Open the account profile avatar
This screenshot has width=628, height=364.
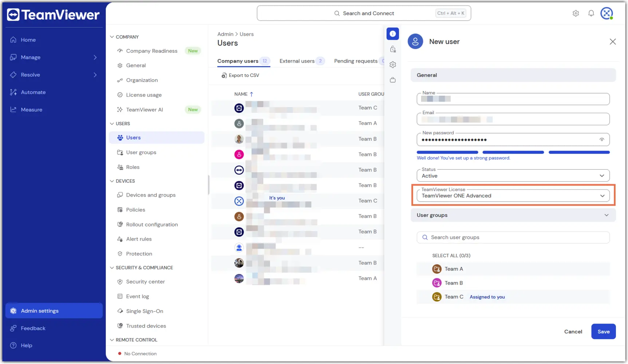pyautogui.click(x=607, y=13)
